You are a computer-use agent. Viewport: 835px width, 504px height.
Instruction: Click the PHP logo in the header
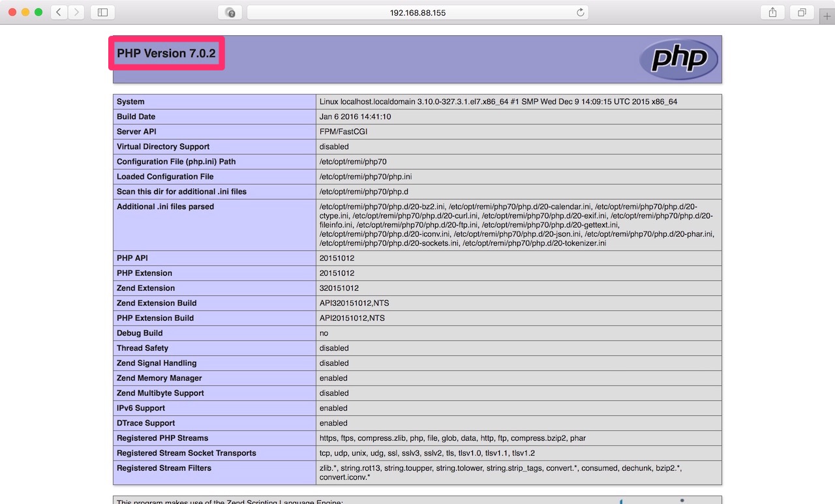pyautogui.click(x=678, y=59)
